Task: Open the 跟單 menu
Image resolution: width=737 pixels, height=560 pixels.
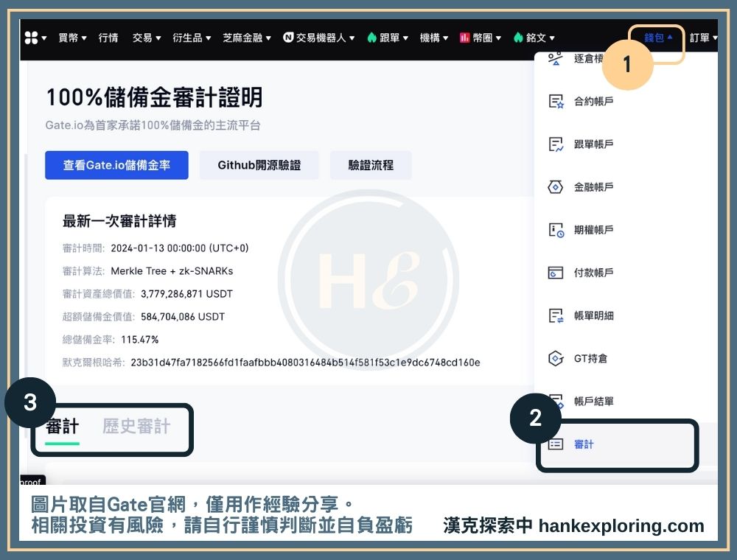Action: pos(394,38)
